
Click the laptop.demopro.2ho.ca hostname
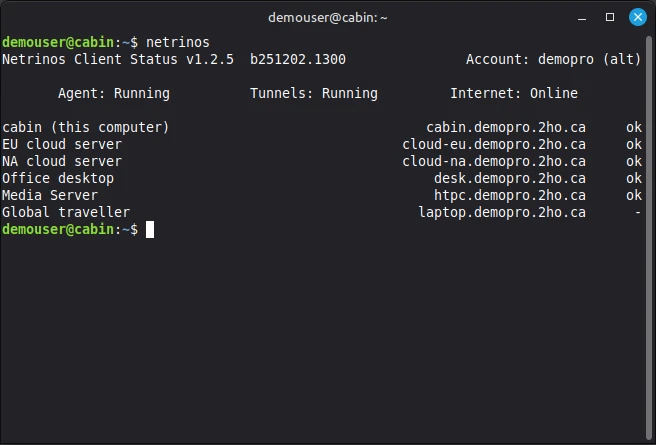coord(502,212)
